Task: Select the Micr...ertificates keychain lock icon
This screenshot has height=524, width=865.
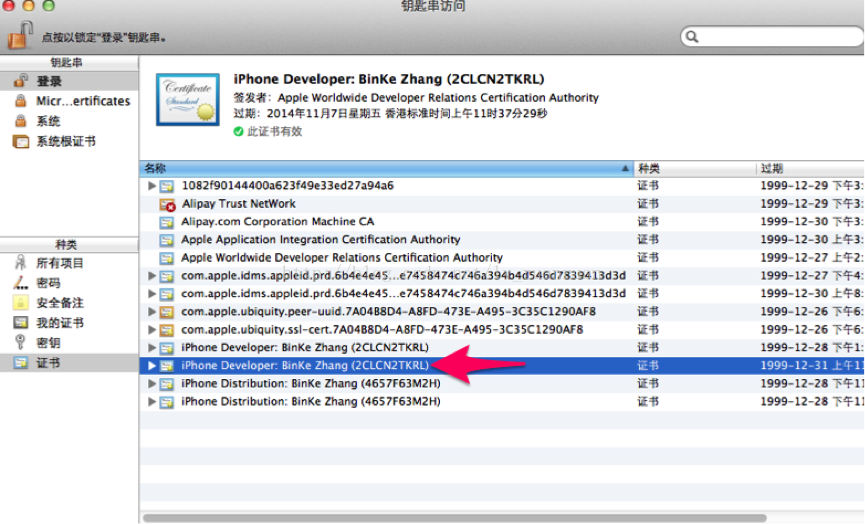Action: (x=20, y=101)
